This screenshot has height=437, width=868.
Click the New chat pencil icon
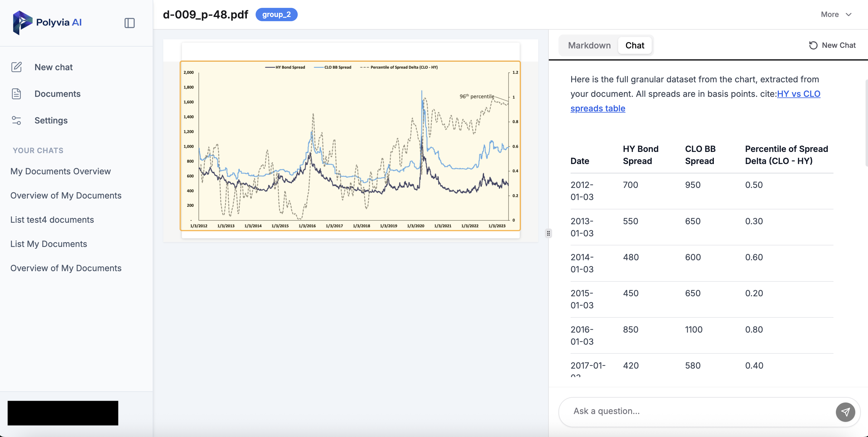(x=17, y=67)
